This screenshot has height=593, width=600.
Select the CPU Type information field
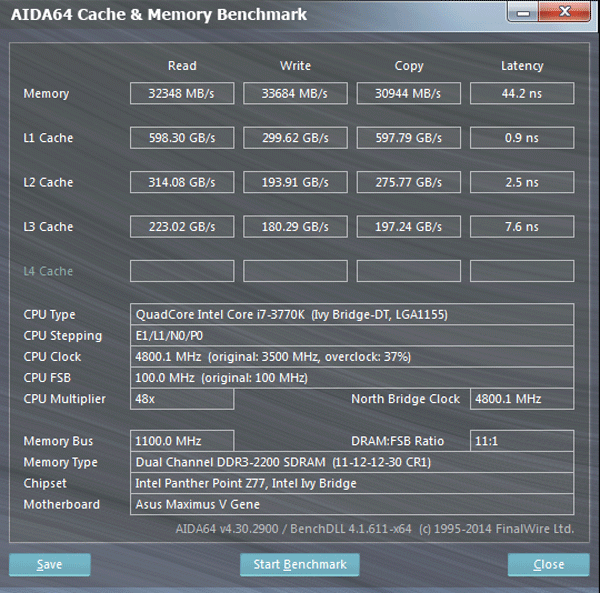point(352,315)
